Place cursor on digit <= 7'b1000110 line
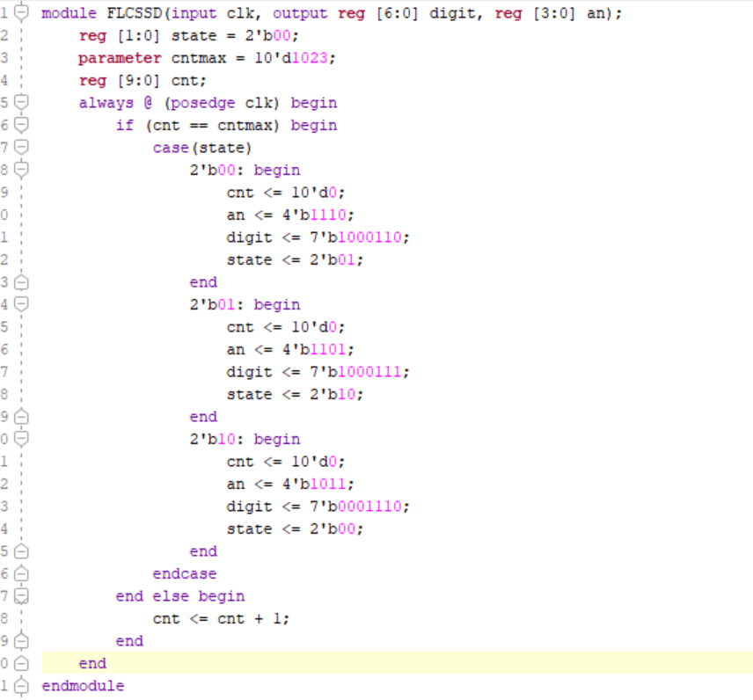Image resolution: width=753 pixels, height=700 pixels. pyautogui.click(x=318, y=237)
